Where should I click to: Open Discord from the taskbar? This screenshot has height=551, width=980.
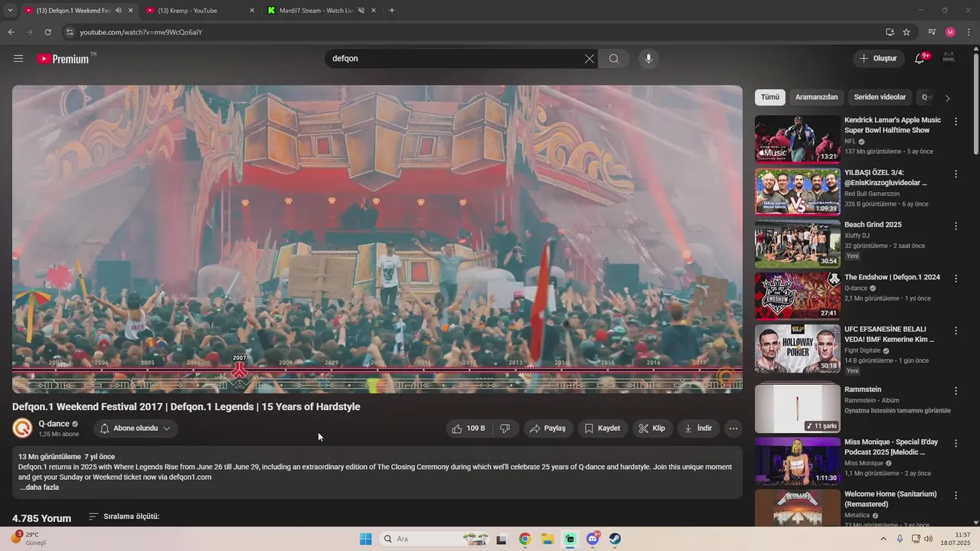click(x=593, y=539)
